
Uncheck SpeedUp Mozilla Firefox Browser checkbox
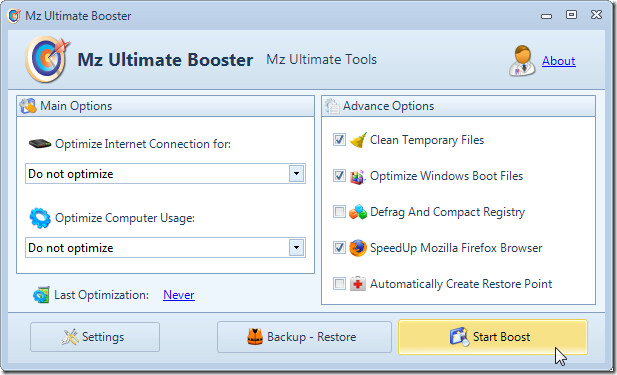[339, 248]
